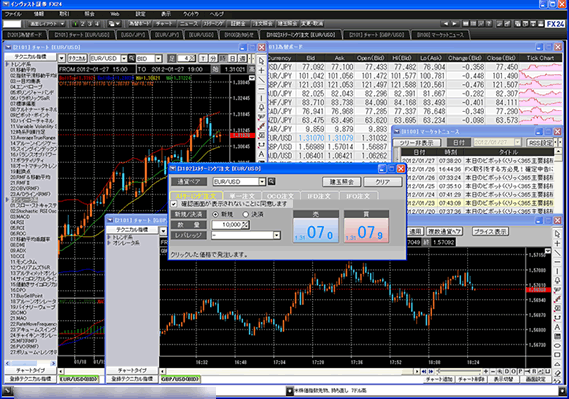
Task: Select layout number 1 in toolbar
Action: click(x=75, y=24)
